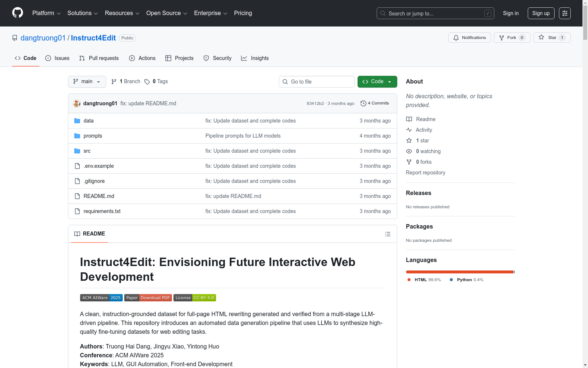Viewport: 588px width, 368px height.
Task: View the 0 watching link
Action: (x=423, y=151)
